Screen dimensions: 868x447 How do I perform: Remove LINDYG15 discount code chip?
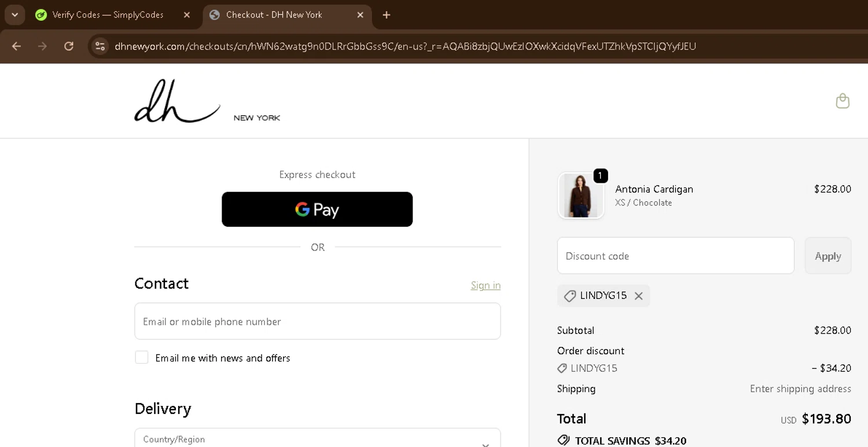(x=639, y=296)
